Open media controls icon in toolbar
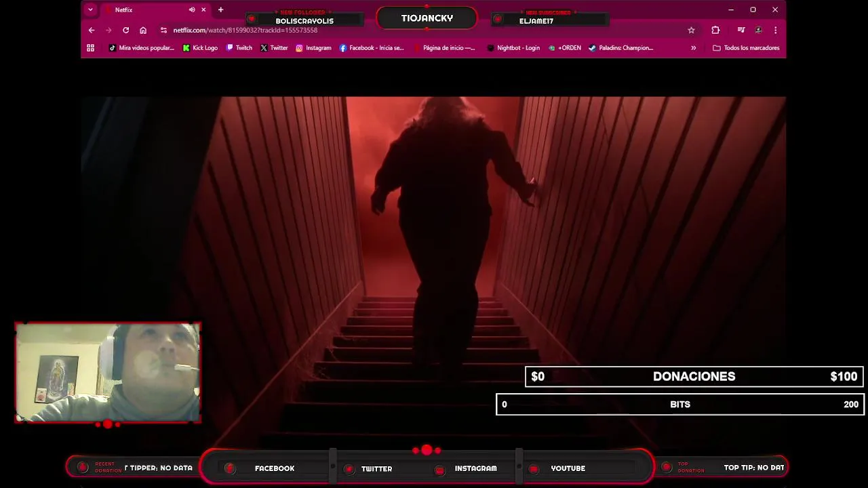The height and width of the screenshot is (488, 868). [741, 30]
